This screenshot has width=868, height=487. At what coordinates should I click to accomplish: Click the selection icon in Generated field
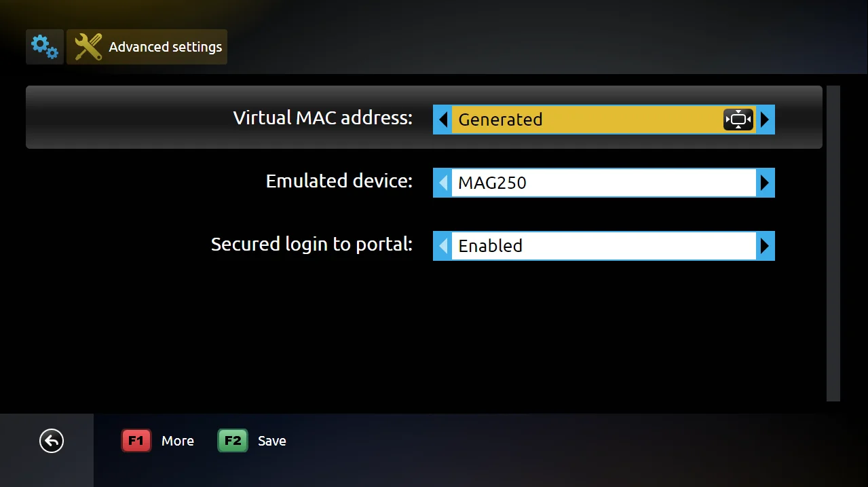(x=738, y=120)
